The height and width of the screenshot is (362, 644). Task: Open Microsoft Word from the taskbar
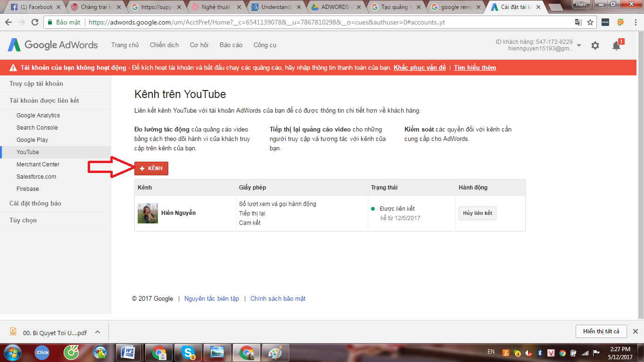tap(128, 352)
